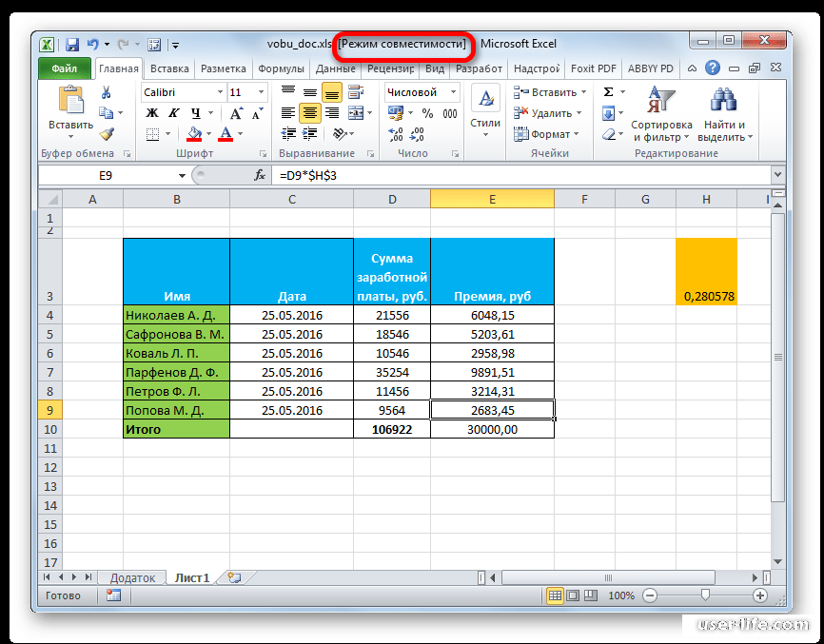Toggle Bold (Ж) formatting

(x=152, y=113)
